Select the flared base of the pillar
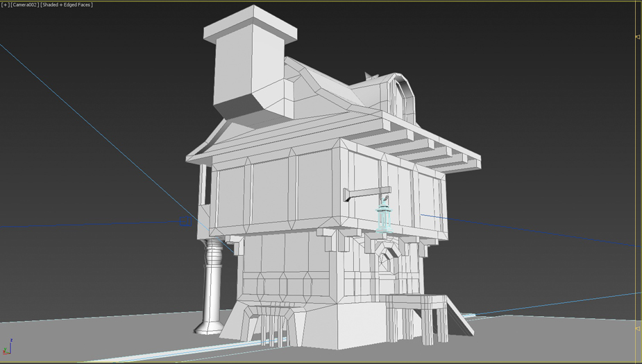The image size is (642, 364). tap(210, 325)
